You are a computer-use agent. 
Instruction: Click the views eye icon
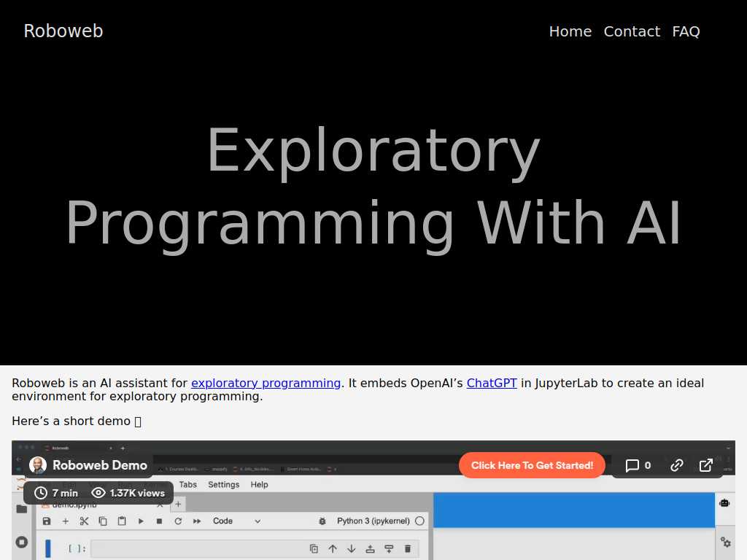pos(98,493)
